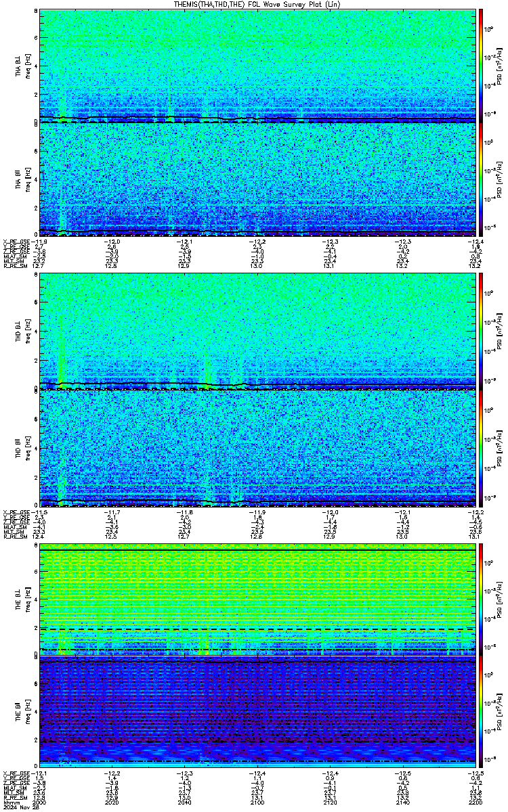Click the THA B-parallel freq [Hz] axis label
508x812 pixels.
click(x=28, y=180)
